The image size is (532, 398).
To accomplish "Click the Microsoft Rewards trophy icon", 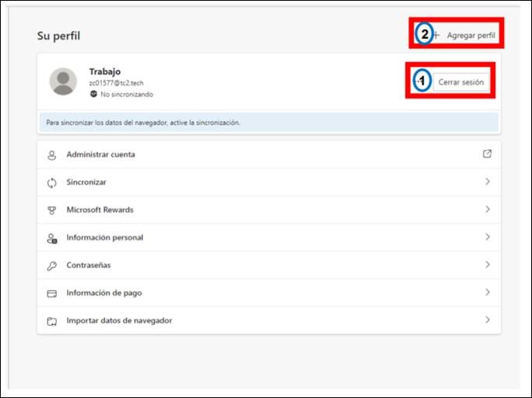I will point(52,210).
